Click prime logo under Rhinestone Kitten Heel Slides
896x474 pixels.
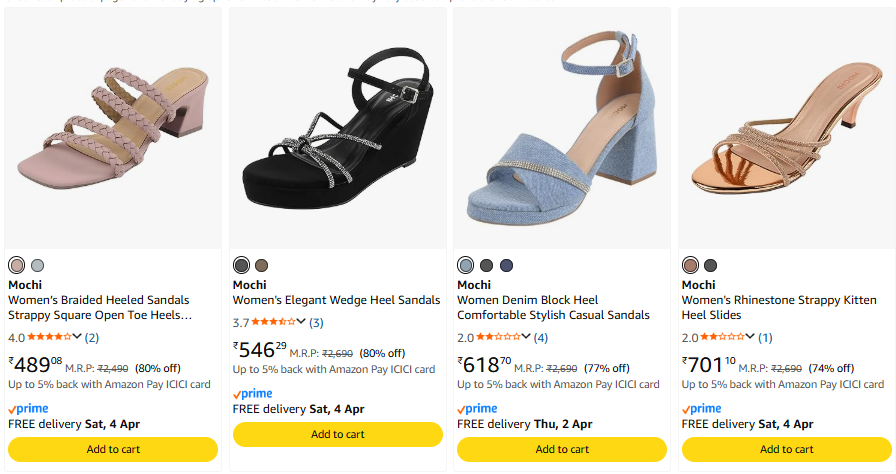click(x=701, y=409)
